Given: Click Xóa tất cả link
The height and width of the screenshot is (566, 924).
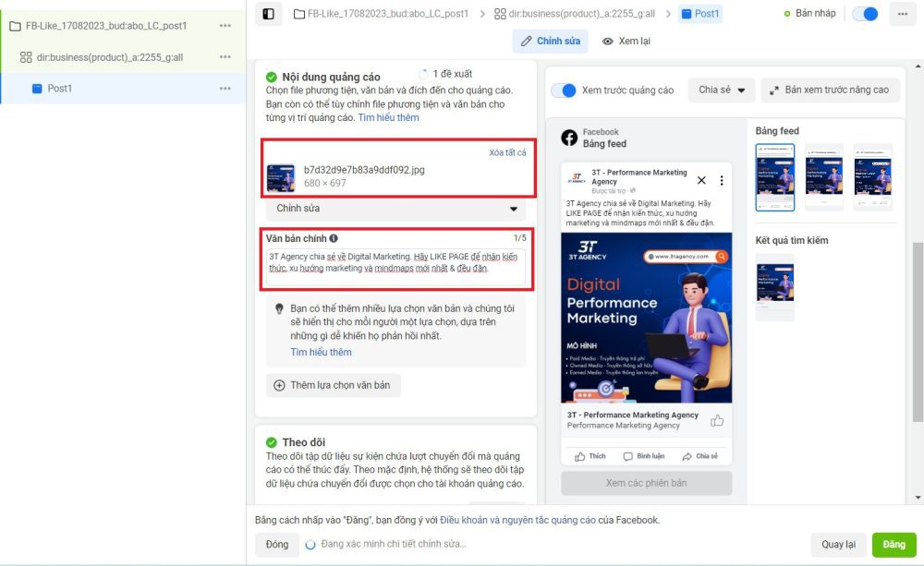Looking at the screenshot, I should [507, 152].
